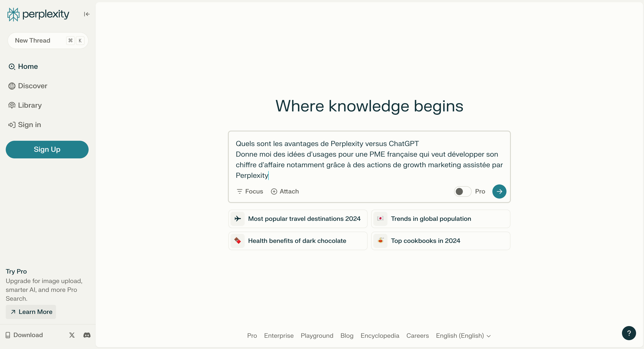Viewport: 644px width, 349px height.
Task: Select 'Most popular travel destinations 2024' suggestion
Action: [298, 219]
